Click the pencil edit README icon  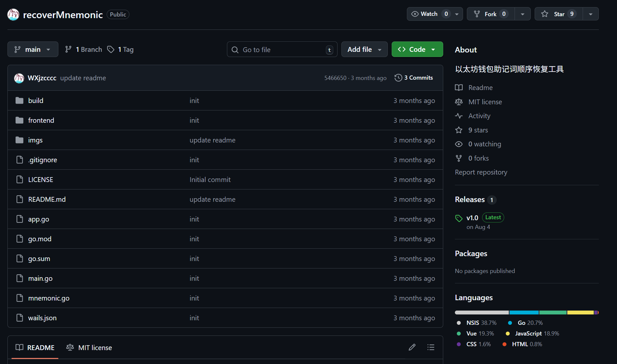412,347
